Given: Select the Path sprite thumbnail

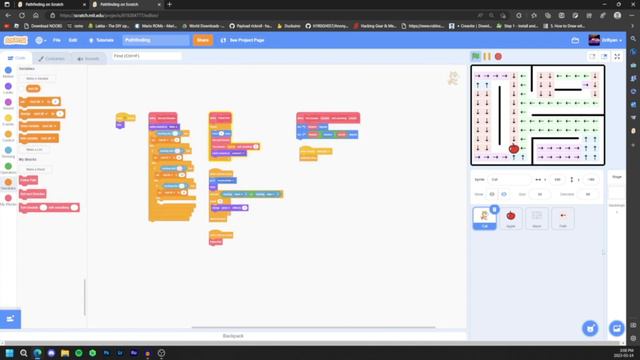Looking at the screenshot, I should (x=563, y=218).
